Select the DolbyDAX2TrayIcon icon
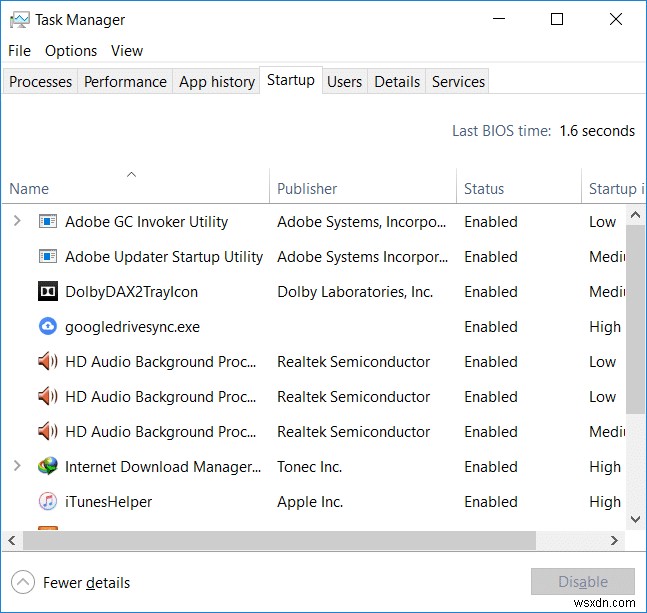Viewport: 647px width, 613px height. (47, 292)
